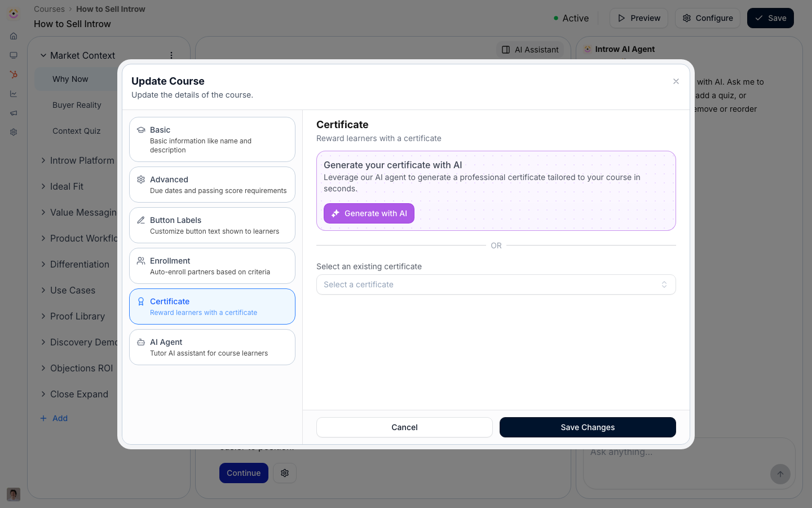812x508 pixels.
Task: Click the Save button in top bar
Action: coord(770,18)
